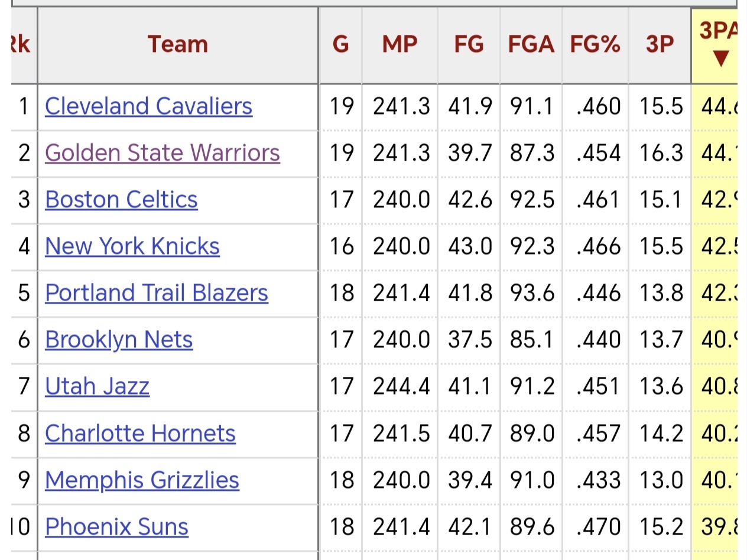Click the Charlotte Hornets link
The height and width of the screenshot is (560, 747).
tap(140, 434)
